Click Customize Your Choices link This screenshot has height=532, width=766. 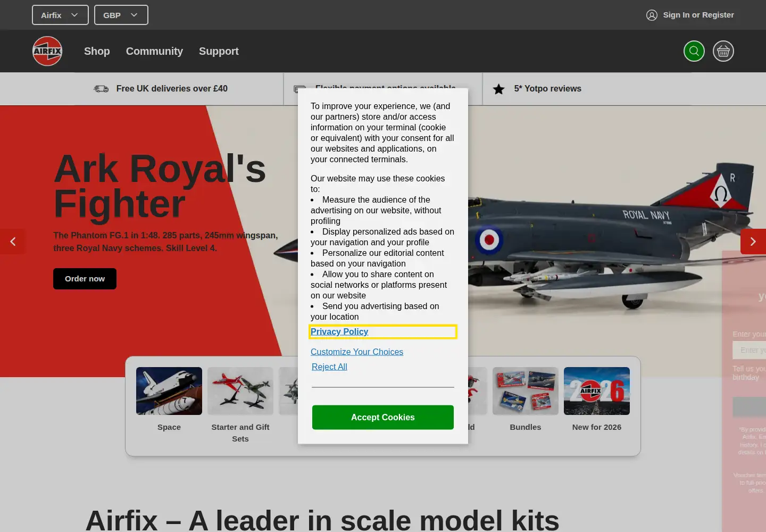357,352
